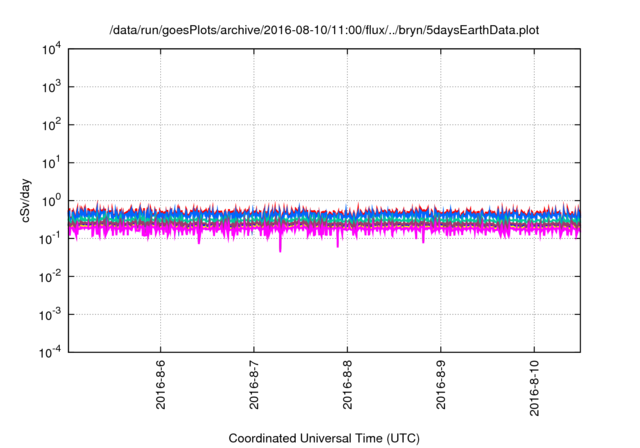Click the Coordinated Universal Time (UTC) label
The image size is (640, 448).
(324, 439)
